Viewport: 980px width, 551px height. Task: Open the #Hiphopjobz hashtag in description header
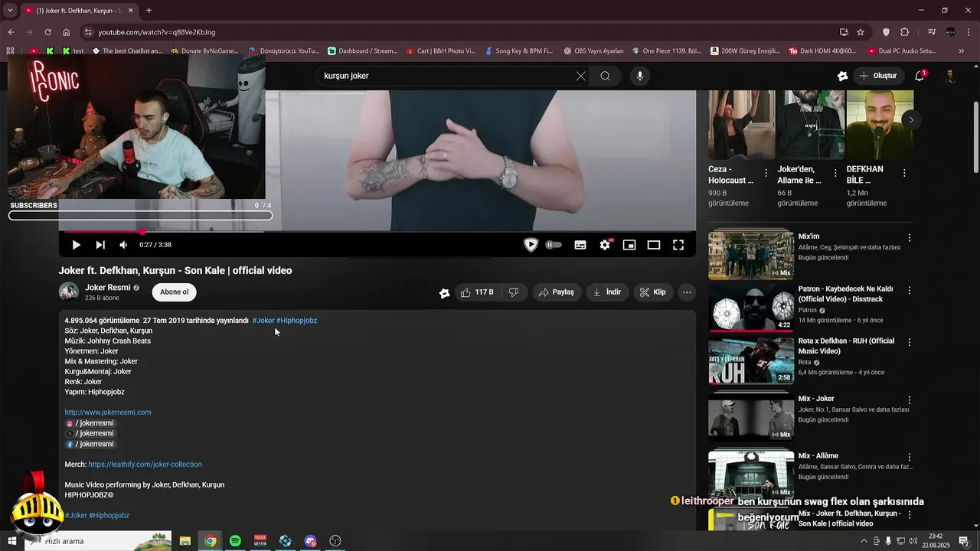coord(297,321)
